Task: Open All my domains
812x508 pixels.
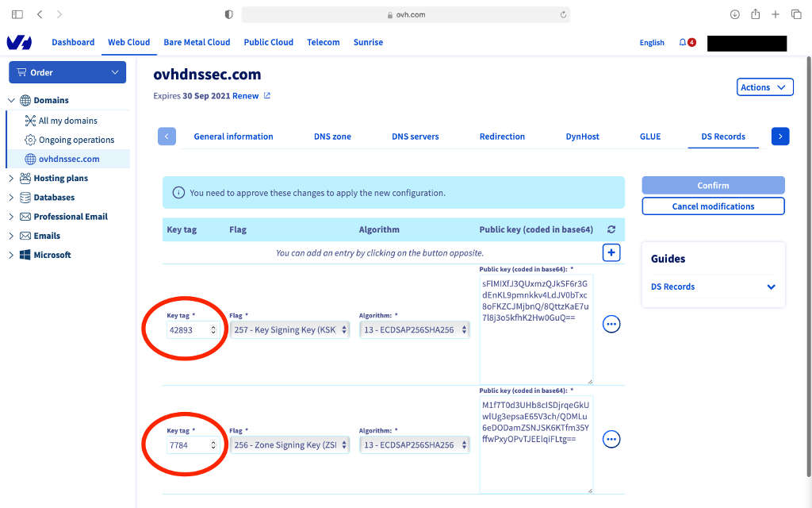Action: point(68,121)
